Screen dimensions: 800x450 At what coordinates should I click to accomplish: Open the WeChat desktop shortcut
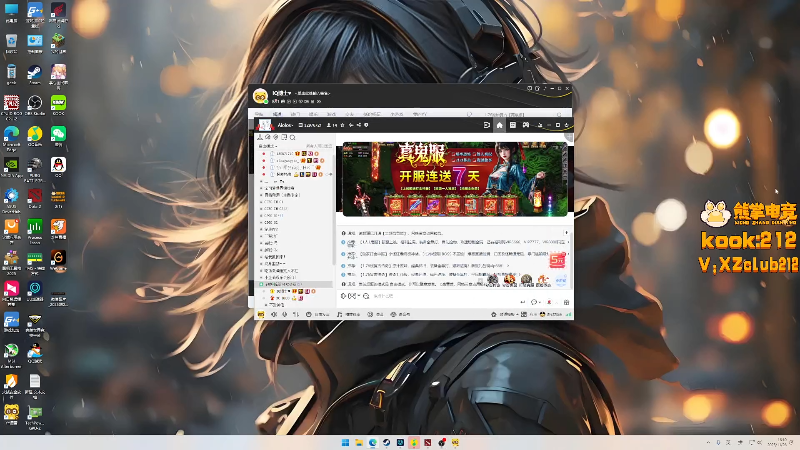[58, 136]
